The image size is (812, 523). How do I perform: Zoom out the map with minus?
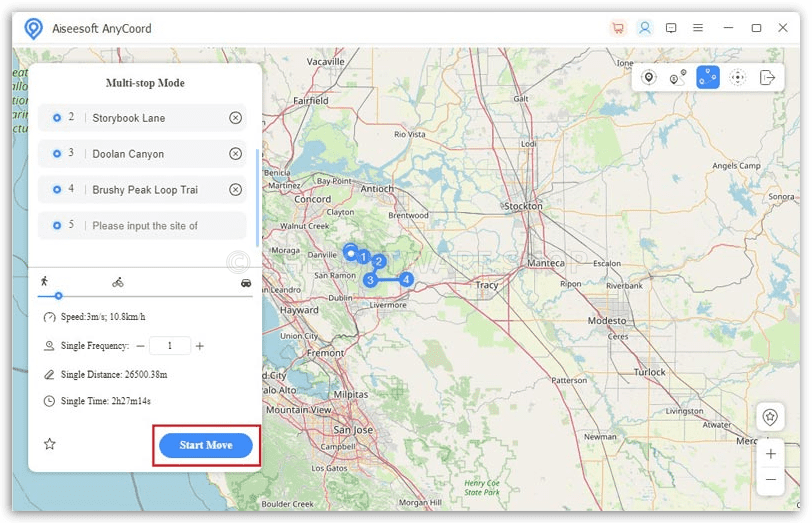click(x=771, y=480)
